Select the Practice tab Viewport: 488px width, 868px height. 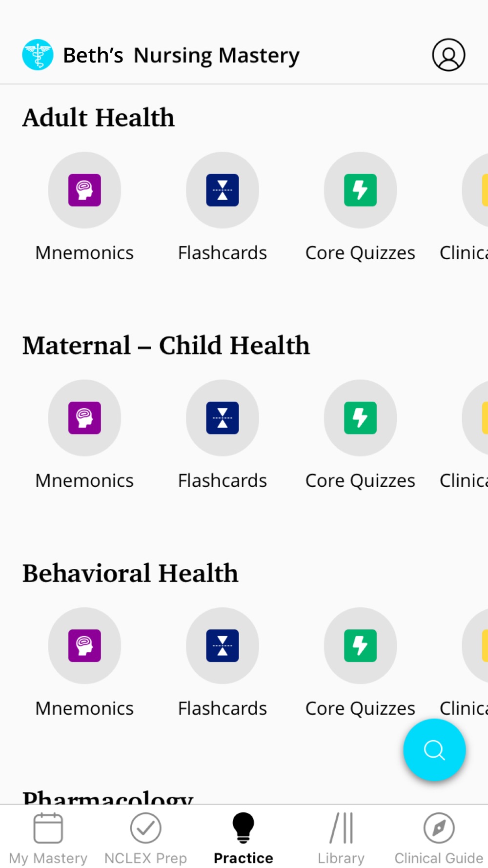click(244, 838)
